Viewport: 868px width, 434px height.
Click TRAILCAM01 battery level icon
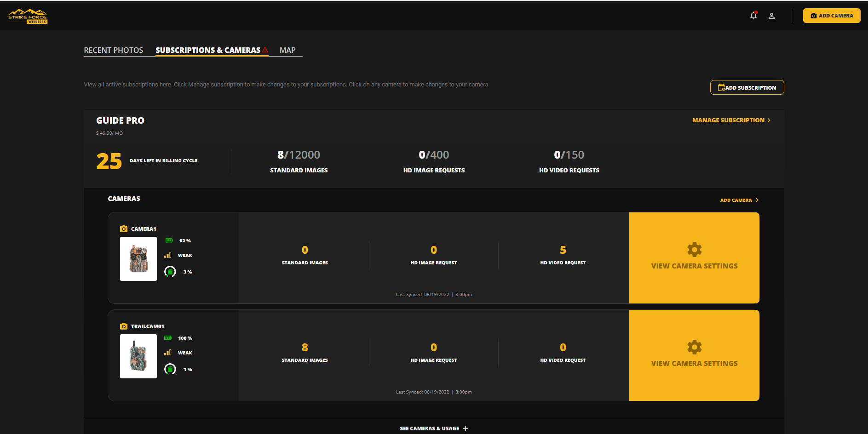click(168, 338)
